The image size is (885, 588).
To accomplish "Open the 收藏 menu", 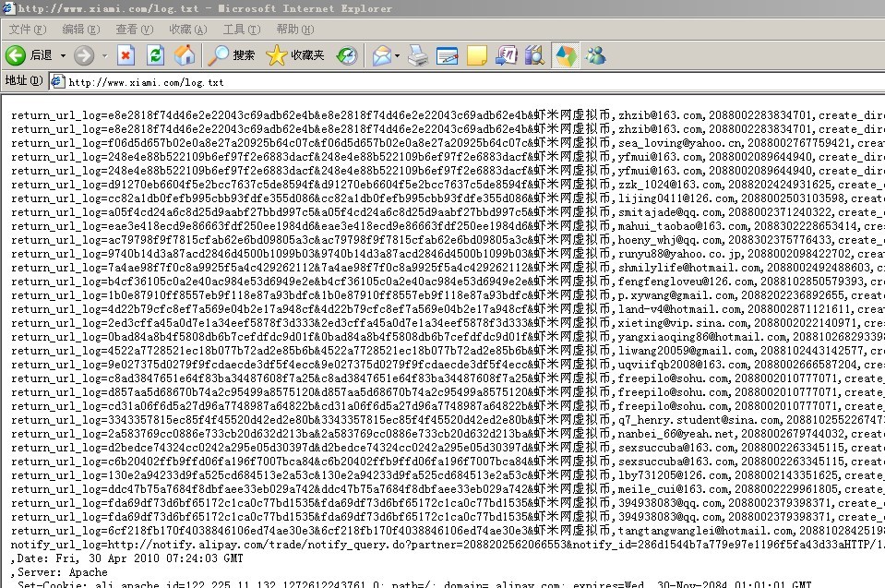I will tap(188, 30).
